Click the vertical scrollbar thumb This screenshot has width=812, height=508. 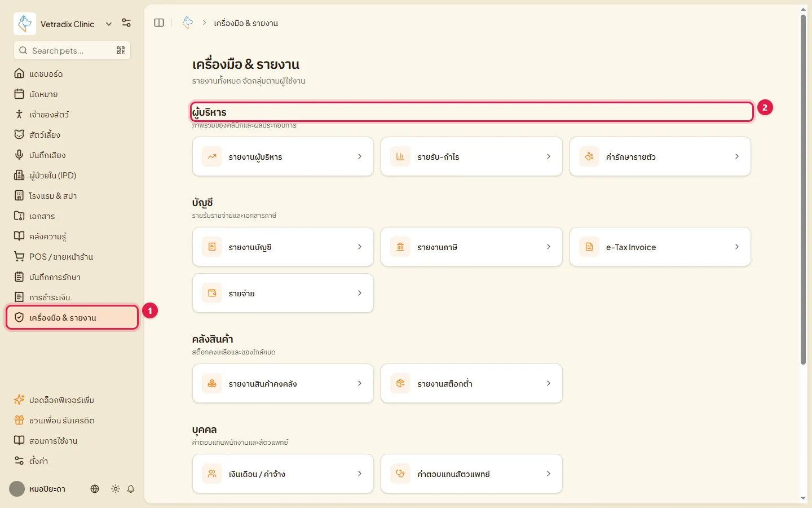coord(803,190)
